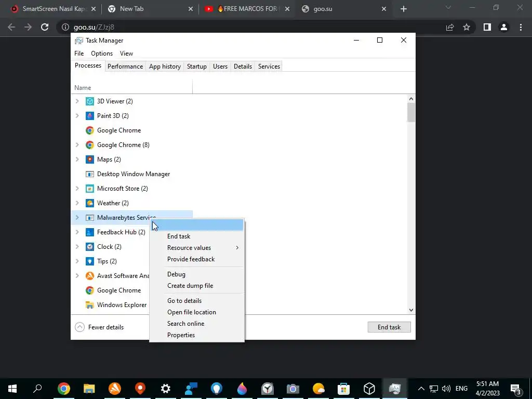This screenshot has width=532, height=399.
Task: Click the Desktop Window Manager icon
Action: coord(89,174)
